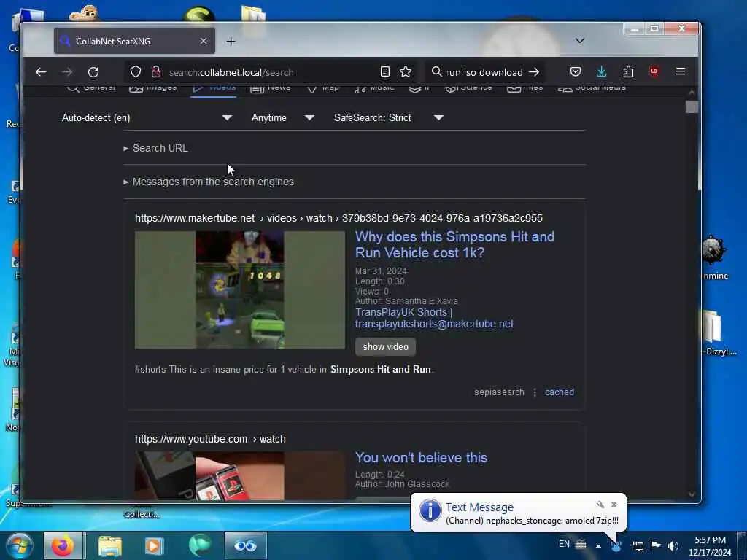The width and height of the screenshot is (747, 560).
Task: Open the SafeSearch: Strict dropdown
Action: pyautogui.click(x=388, y=117)
